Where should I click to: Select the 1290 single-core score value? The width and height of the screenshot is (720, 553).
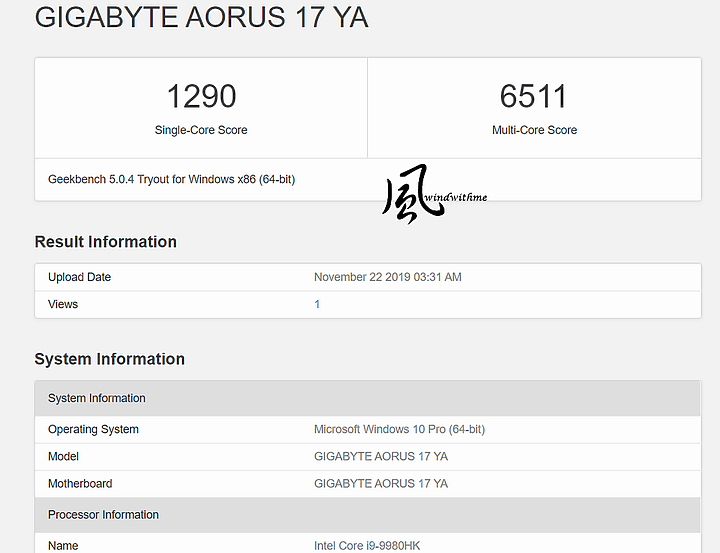tap(201, 96)
